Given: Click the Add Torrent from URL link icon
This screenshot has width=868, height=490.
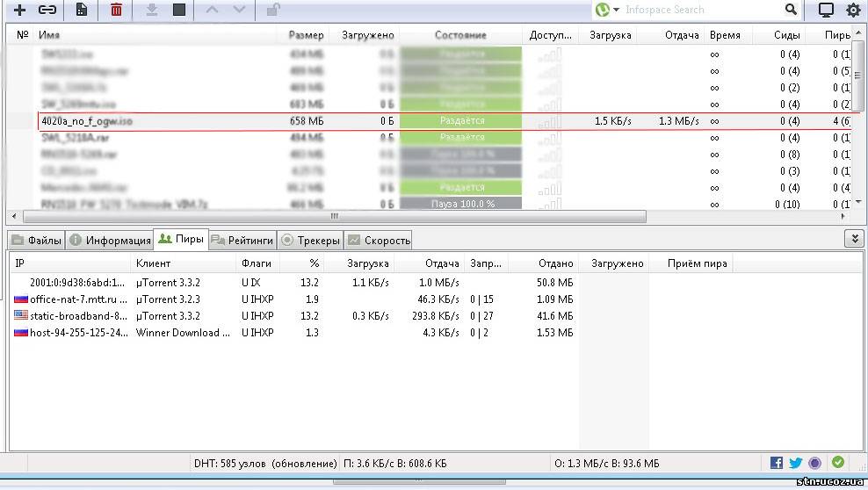Looking at the screenshot, I should (x=47, y=10).
